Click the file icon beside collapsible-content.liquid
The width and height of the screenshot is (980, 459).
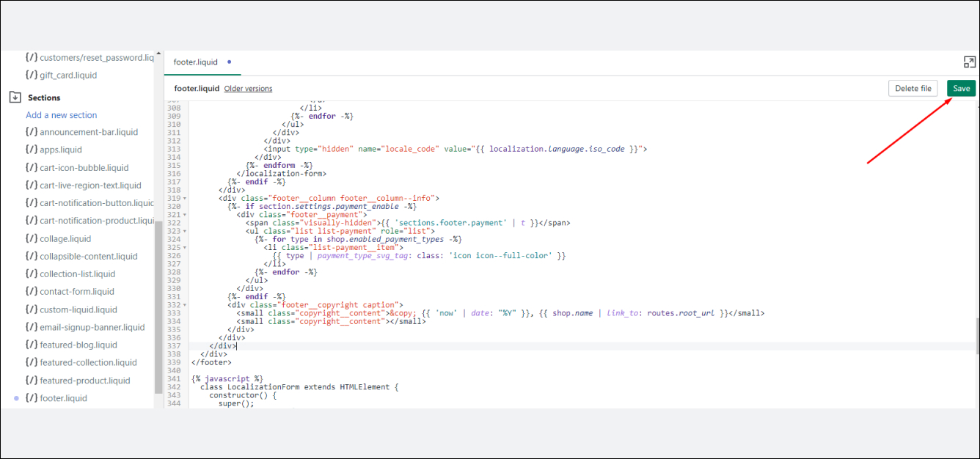tap(31, 256)
